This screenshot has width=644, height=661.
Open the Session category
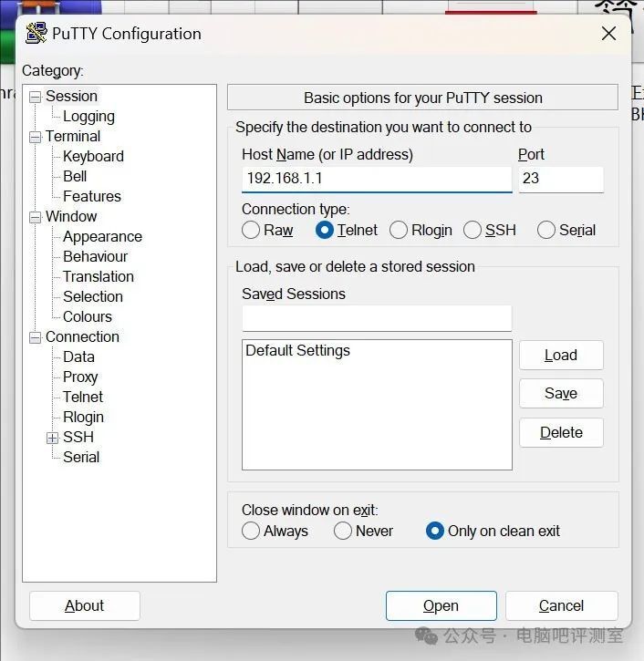(x=71, y=96)
